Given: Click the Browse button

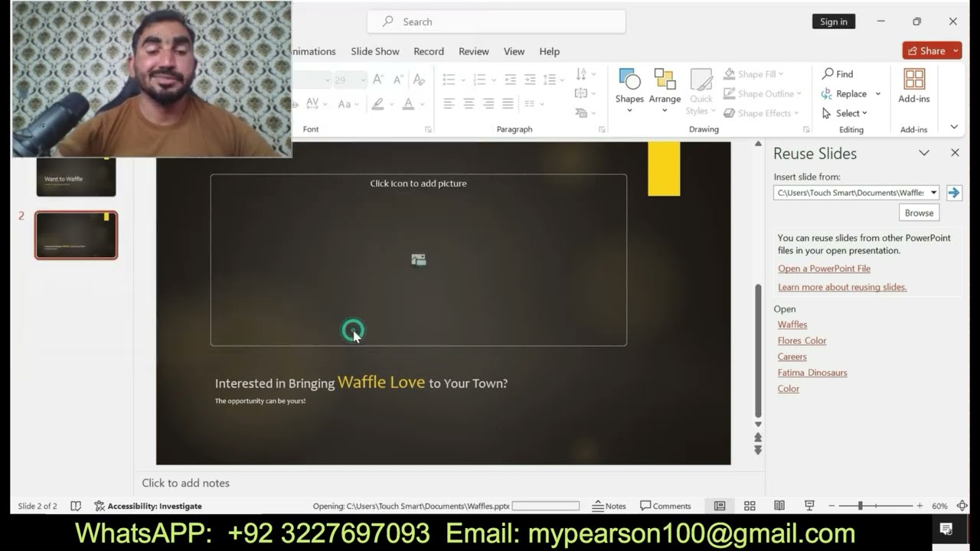Looking at the screenshot, I should (919, 213).
